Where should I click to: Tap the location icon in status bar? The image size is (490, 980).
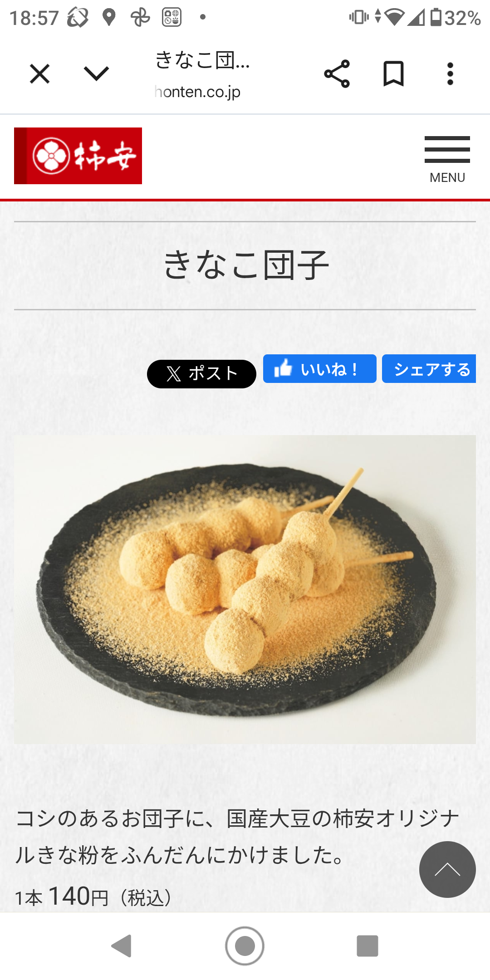click(108, 18)
